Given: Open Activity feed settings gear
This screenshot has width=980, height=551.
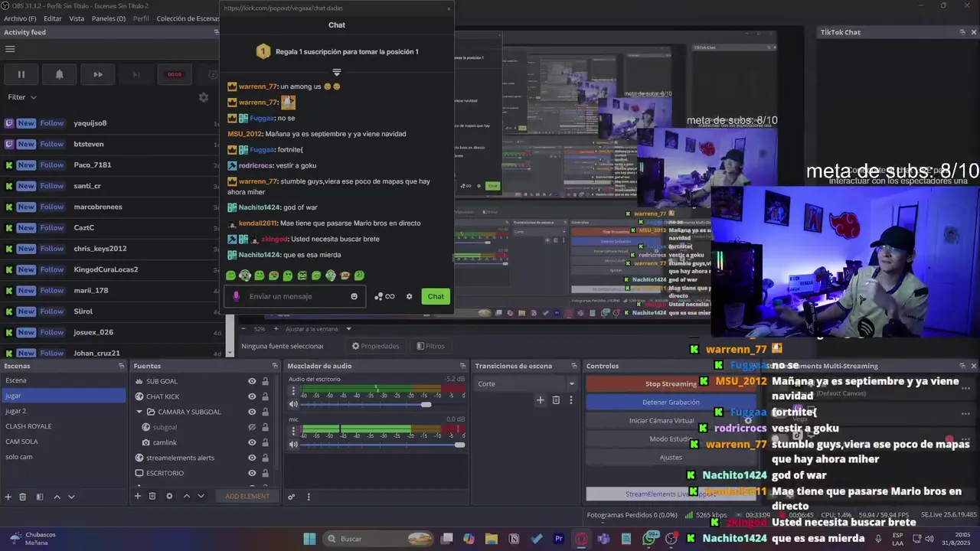Looking at the screenshot, I should point(204,97).
